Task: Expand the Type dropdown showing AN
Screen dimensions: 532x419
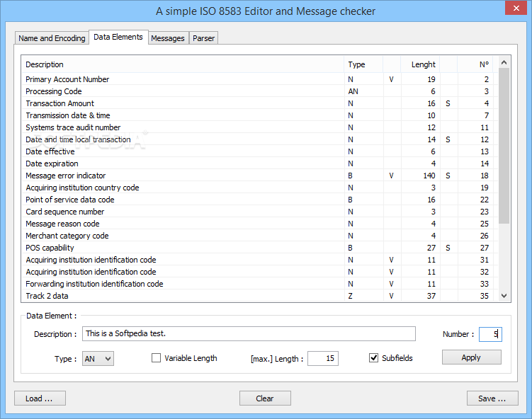Action: (x=98, y=359)
